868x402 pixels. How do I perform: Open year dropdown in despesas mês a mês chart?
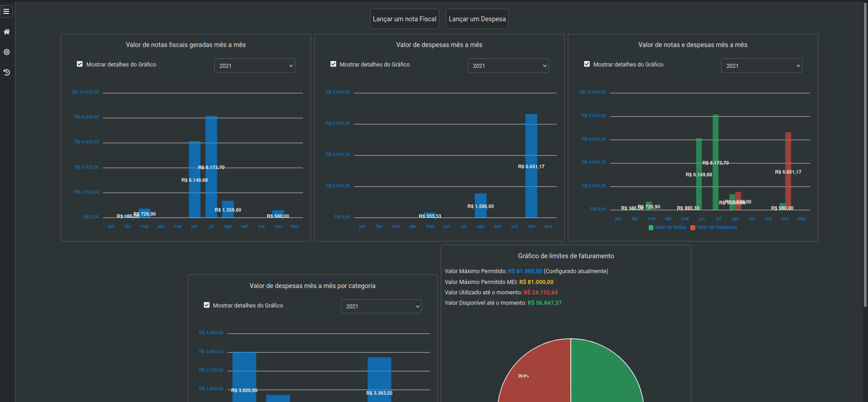coord(508,66)
